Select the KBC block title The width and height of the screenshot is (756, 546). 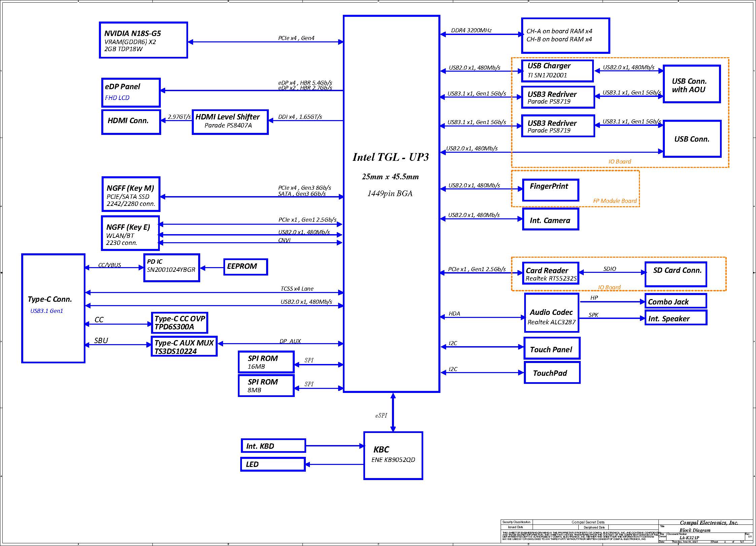[x=381, y=449]
